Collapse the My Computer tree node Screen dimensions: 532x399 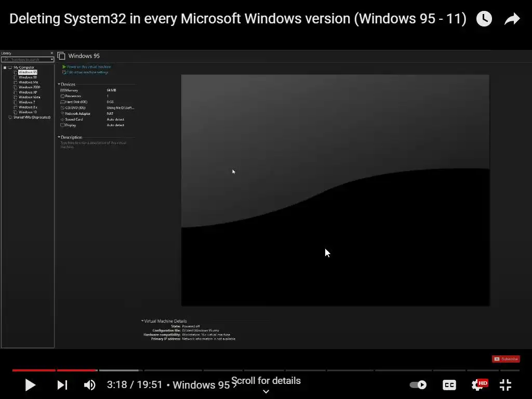(5, 68)
